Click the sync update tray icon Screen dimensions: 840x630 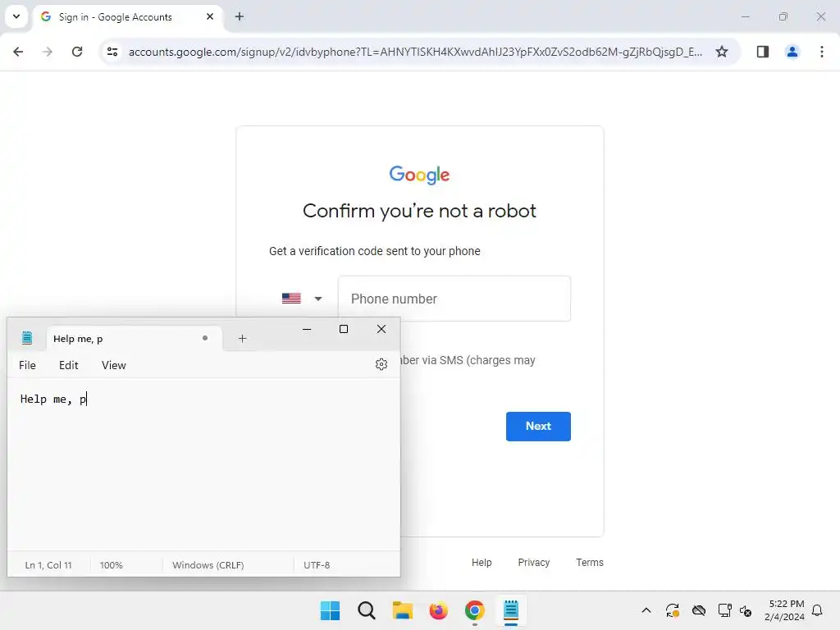[673, 610]
